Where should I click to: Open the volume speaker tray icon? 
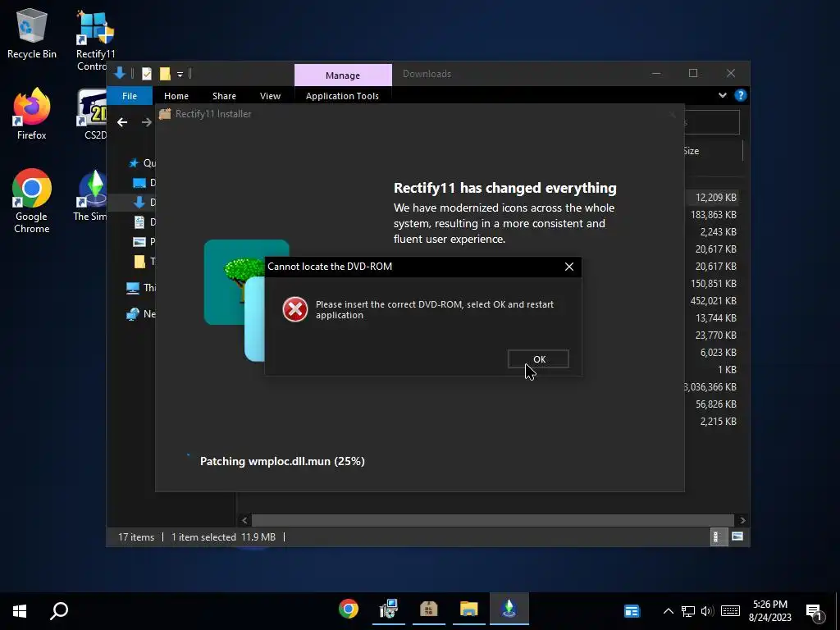point(707,611)
